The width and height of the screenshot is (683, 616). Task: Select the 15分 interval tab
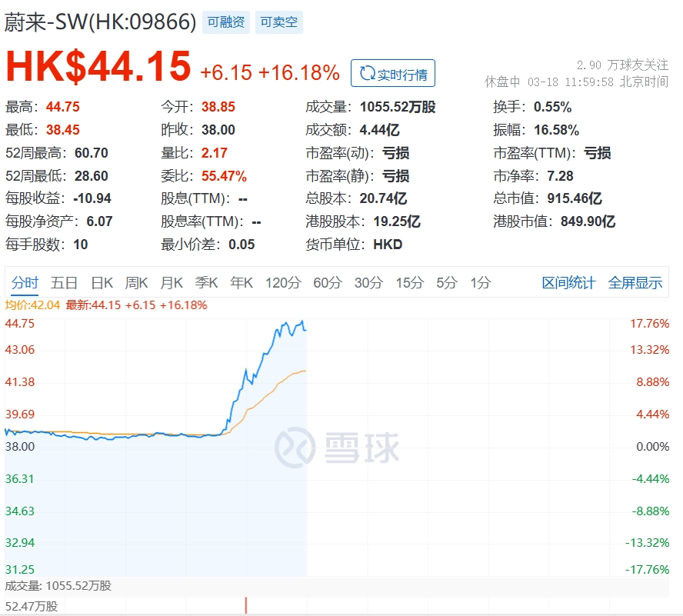click(x=409, y=283)
